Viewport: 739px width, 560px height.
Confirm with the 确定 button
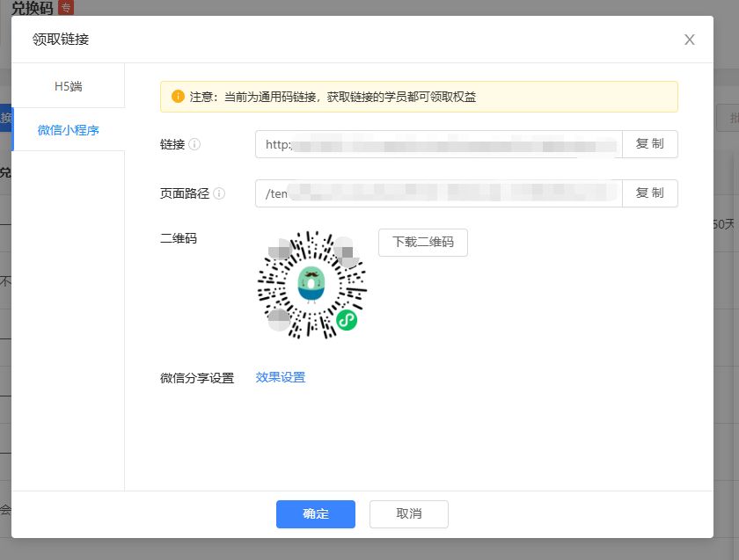point(316,513)
